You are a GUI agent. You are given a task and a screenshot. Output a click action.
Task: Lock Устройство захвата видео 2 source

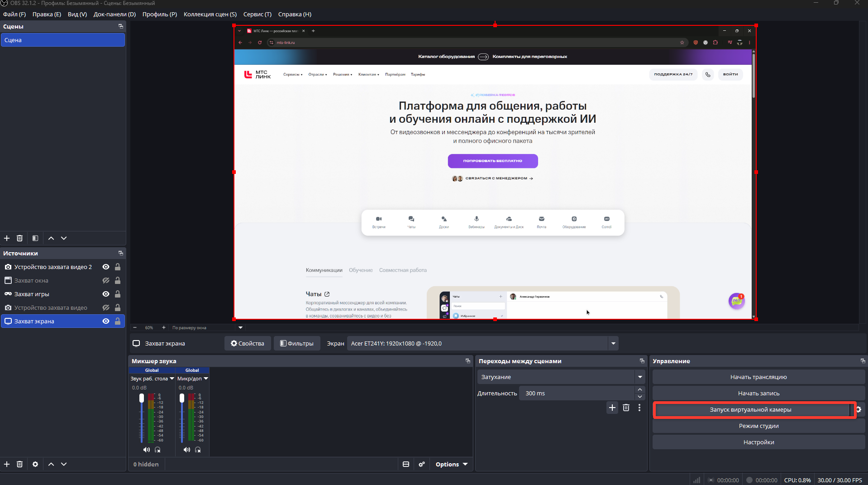(118, 267)
